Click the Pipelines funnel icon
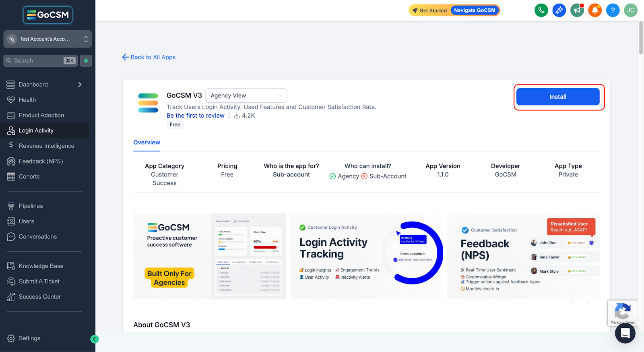This screenshot has height=352, width=644. click(11, 206)
